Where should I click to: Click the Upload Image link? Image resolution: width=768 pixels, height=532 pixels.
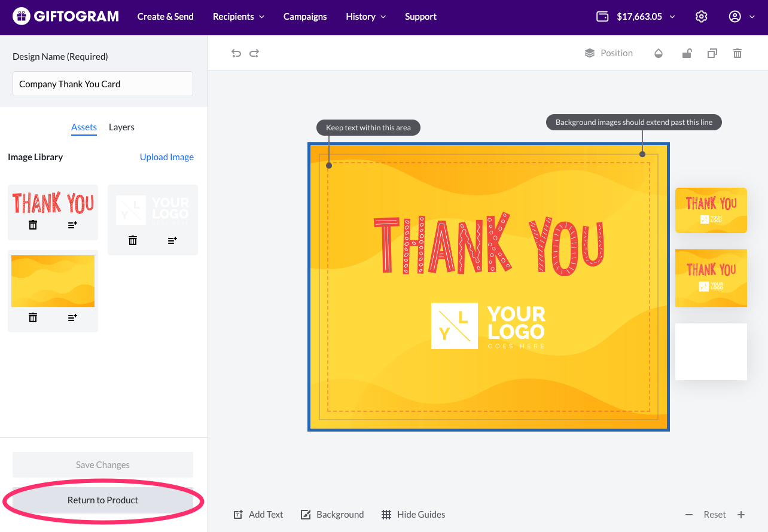click(x=166, y=157)
